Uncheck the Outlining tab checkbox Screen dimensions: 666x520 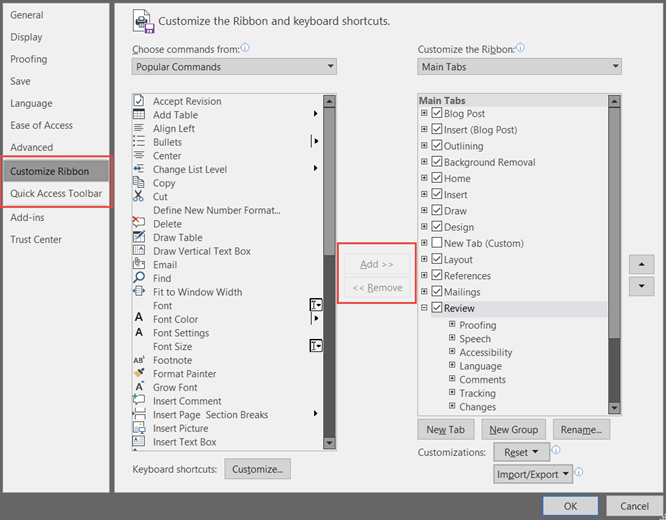click(x=437, y=145)
